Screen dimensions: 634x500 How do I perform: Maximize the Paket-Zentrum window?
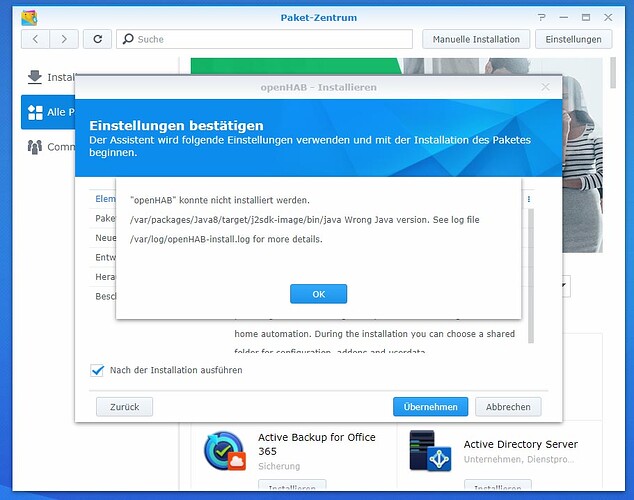[x=586, y=17]
